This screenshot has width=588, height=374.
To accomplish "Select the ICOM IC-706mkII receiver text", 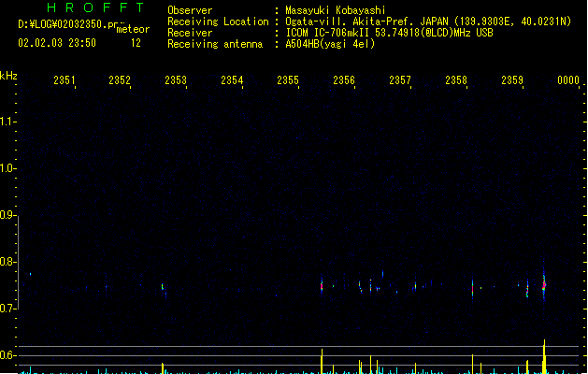I will point(389,33).
